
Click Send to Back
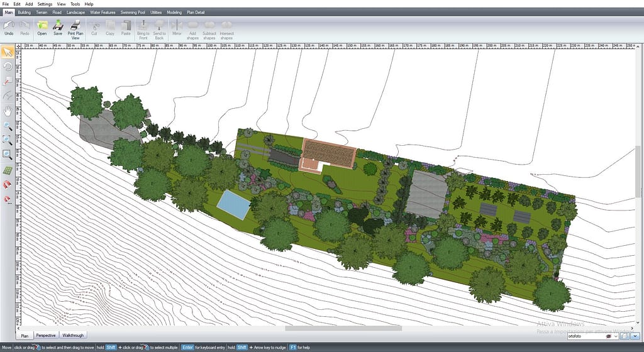pyautogui.click(x=159, y=30)
